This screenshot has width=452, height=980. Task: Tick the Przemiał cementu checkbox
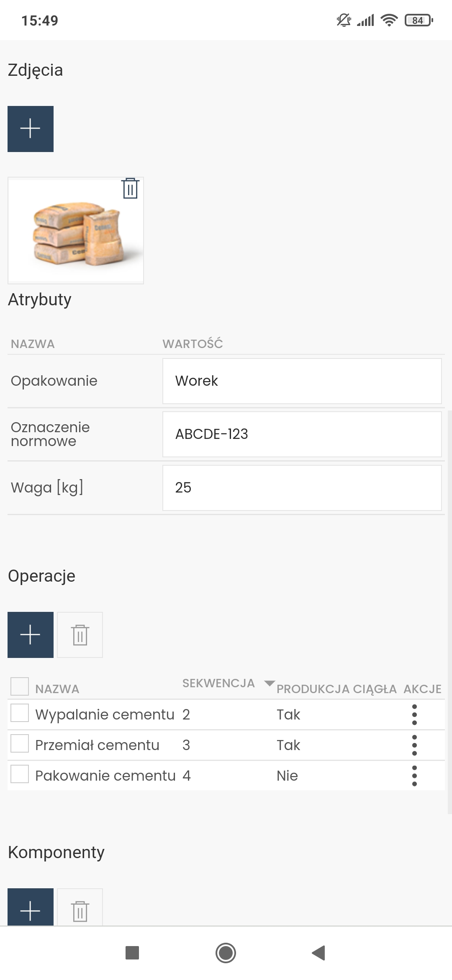coord(20,743)
